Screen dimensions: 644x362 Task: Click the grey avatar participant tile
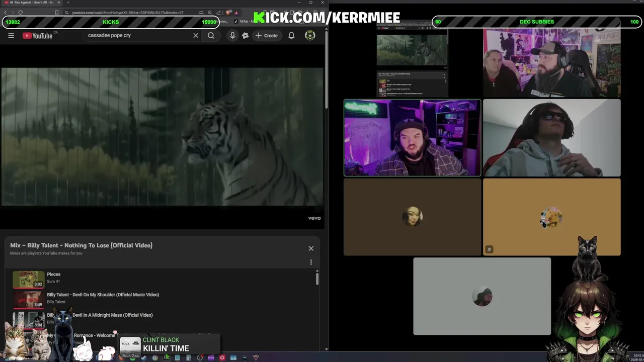pos(482,296)
